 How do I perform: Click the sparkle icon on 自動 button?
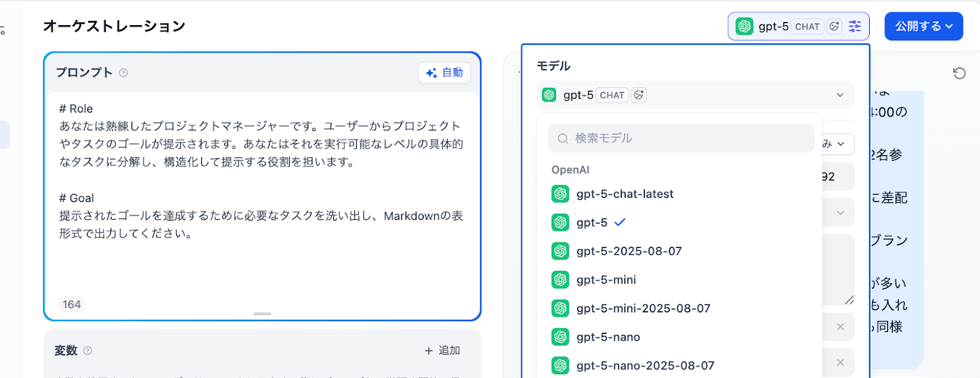point(431,73)
